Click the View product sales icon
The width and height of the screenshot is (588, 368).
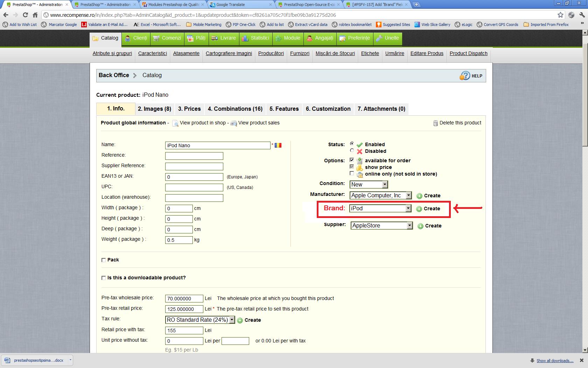(x=234, y=123)
